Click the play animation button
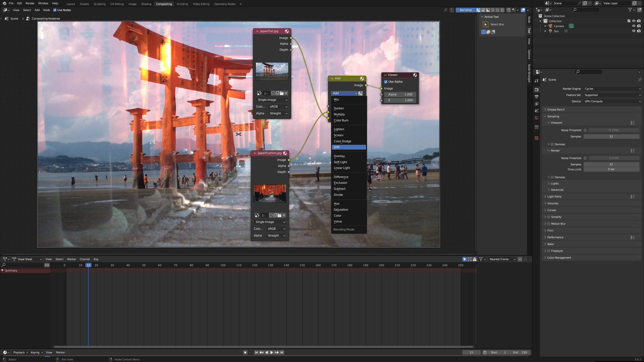 click(271, 352)
